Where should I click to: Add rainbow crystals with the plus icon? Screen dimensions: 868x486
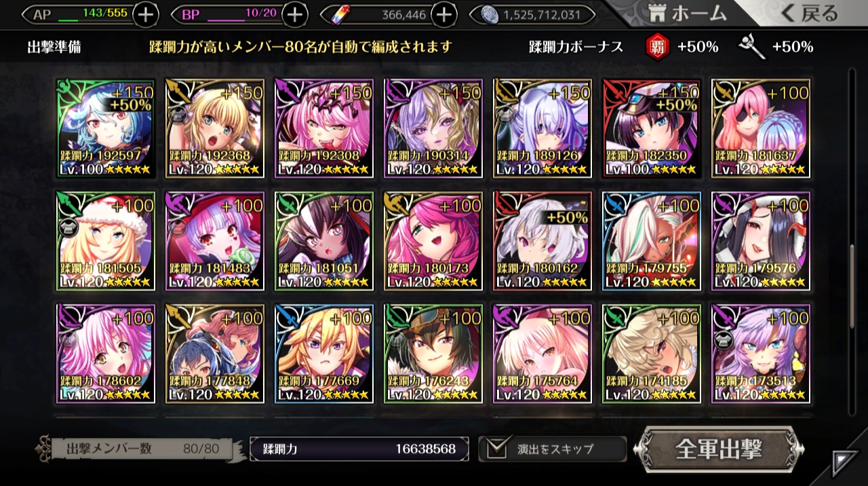click(443, 14)
